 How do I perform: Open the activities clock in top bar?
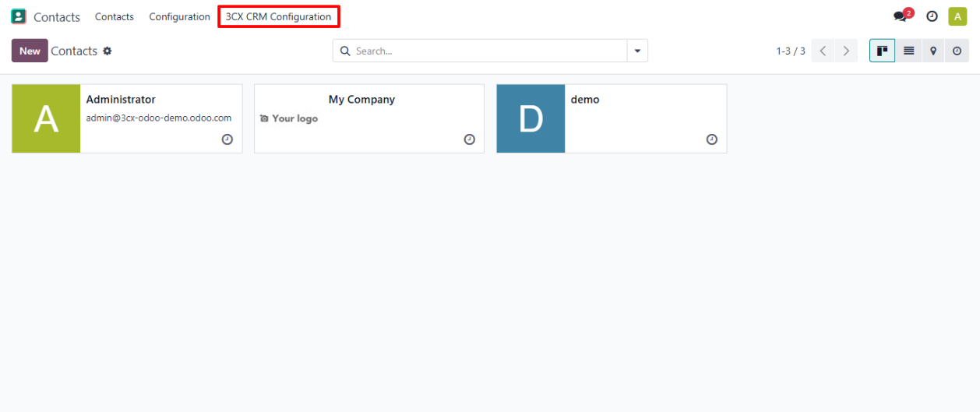[931, 16]
